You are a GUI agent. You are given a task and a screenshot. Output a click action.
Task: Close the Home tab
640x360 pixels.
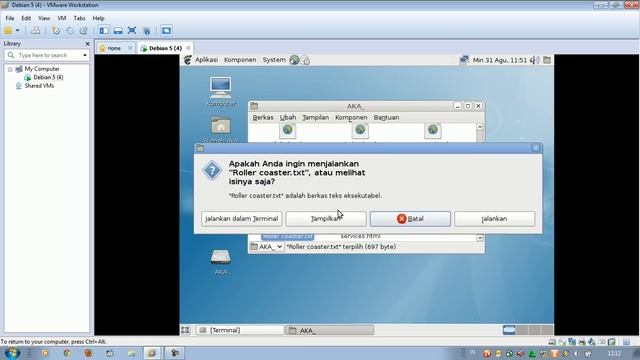click(x=130, y=48)
